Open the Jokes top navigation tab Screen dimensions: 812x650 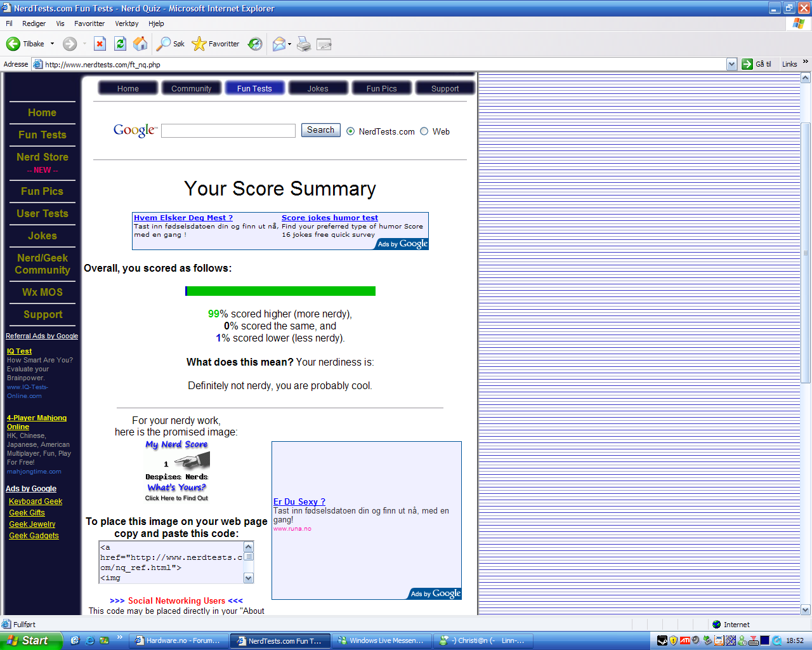pos(318,88)
